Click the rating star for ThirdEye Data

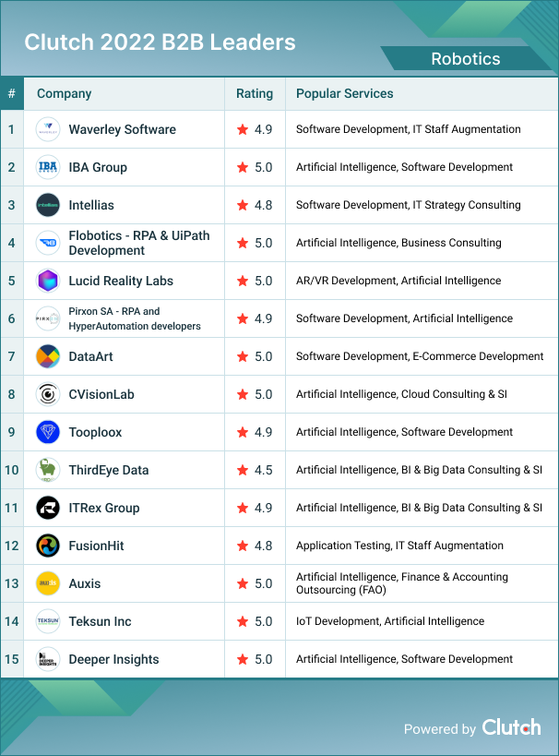pyautogui.click(x=243, y=470)
